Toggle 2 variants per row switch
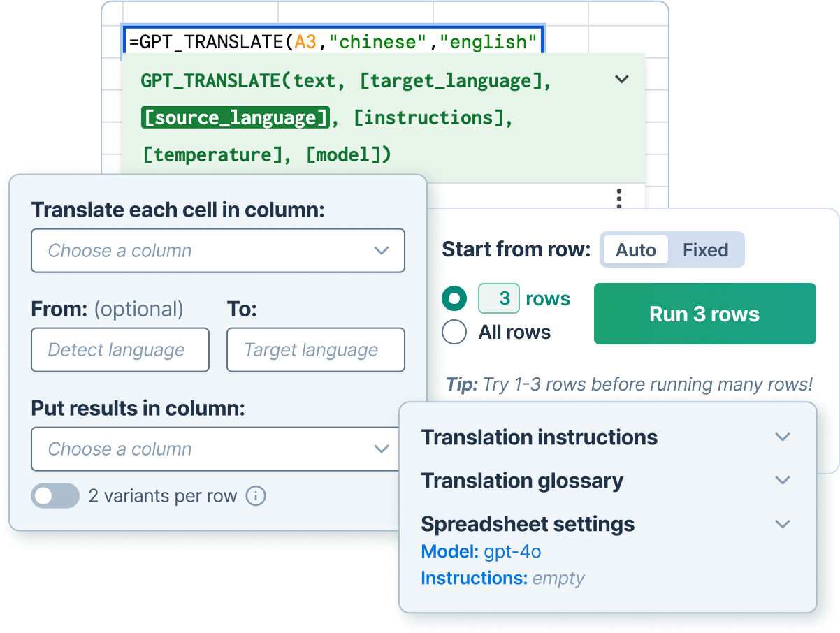Image resolution: width=840 pixels, height=633 pixels. pyautogui.click(x=55, y=496)
